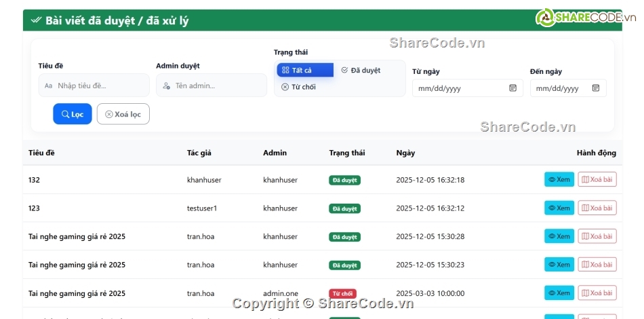The width and height of the screenshot is (644, 319).
Task: Click date 2025-12-05 16:32:12
Action: (x=430, y=208)
